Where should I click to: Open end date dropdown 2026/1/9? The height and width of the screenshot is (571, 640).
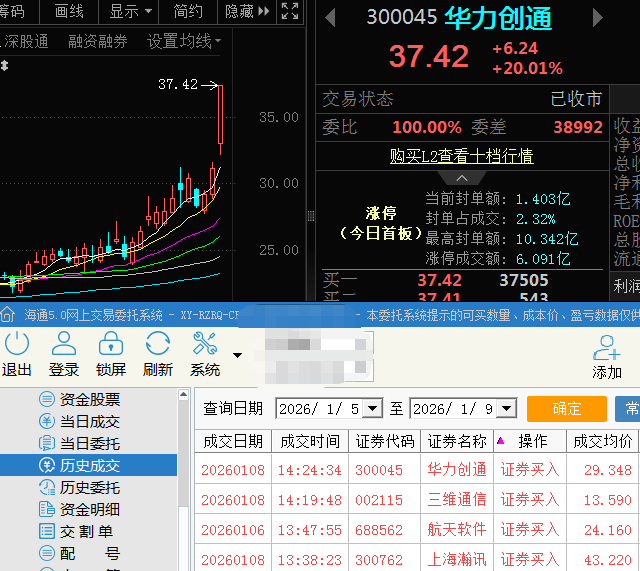tap(507, 408)
